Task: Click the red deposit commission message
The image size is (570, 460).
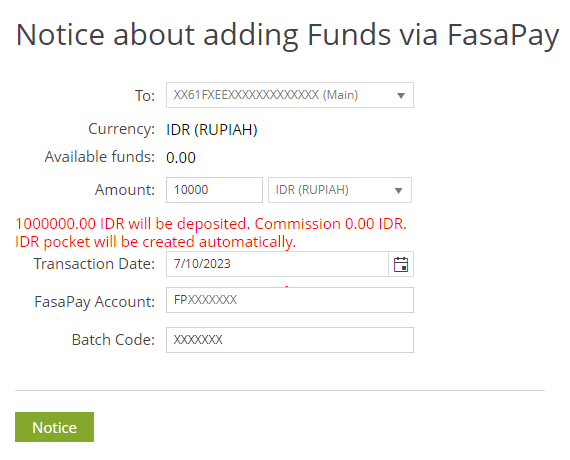Action: pos(211,233)
